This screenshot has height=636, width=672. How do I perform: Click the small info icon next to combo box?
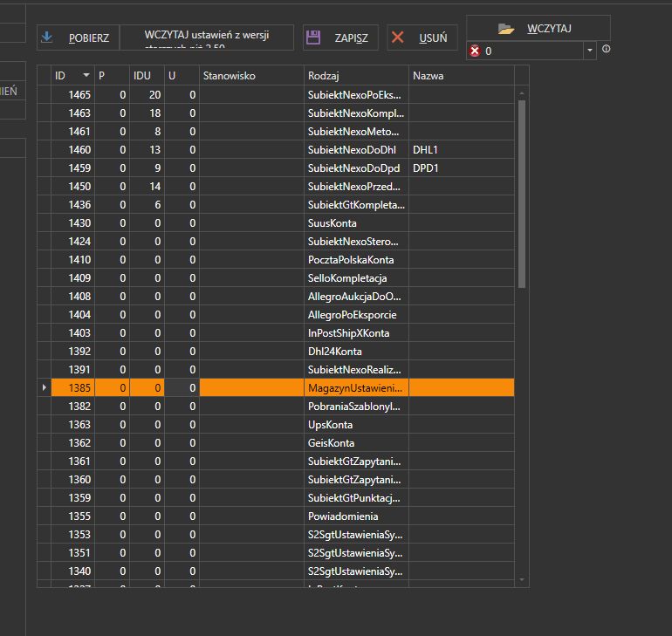tap(606, 49)
